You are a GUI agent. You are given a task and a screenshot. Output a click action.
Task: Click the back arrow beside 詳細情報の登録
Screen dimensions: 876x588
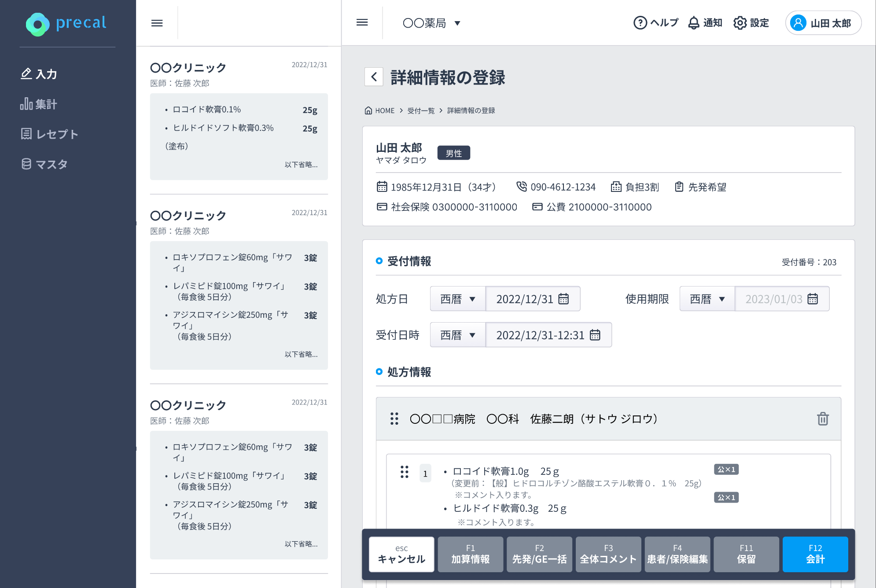pyautogui.click(x=374, y=77)
